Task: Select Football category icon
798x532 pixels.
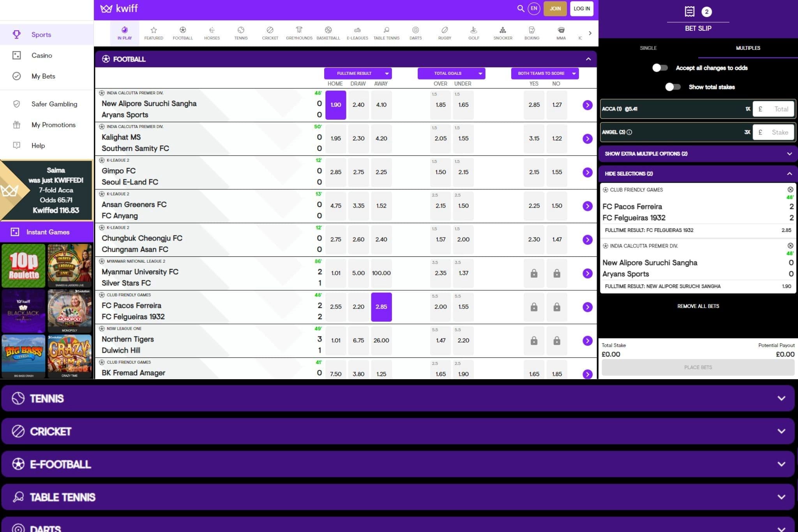Action: (183, 33)
